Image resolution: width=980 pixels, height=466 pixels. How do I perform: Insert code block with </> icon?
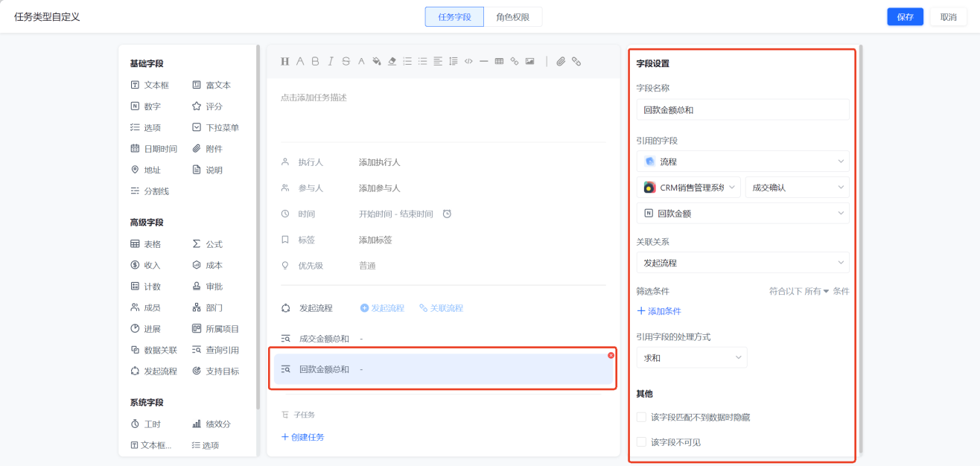pos(468,61)
